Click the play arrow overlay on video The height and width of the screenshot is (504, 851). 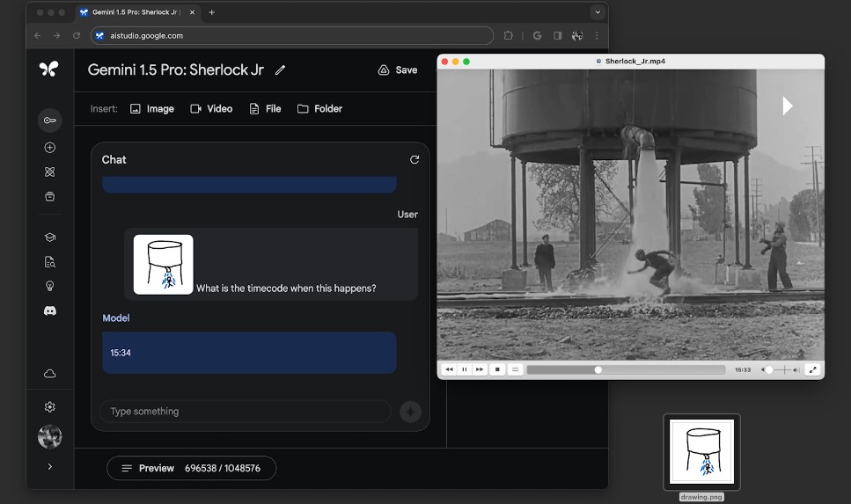[788, 106]
